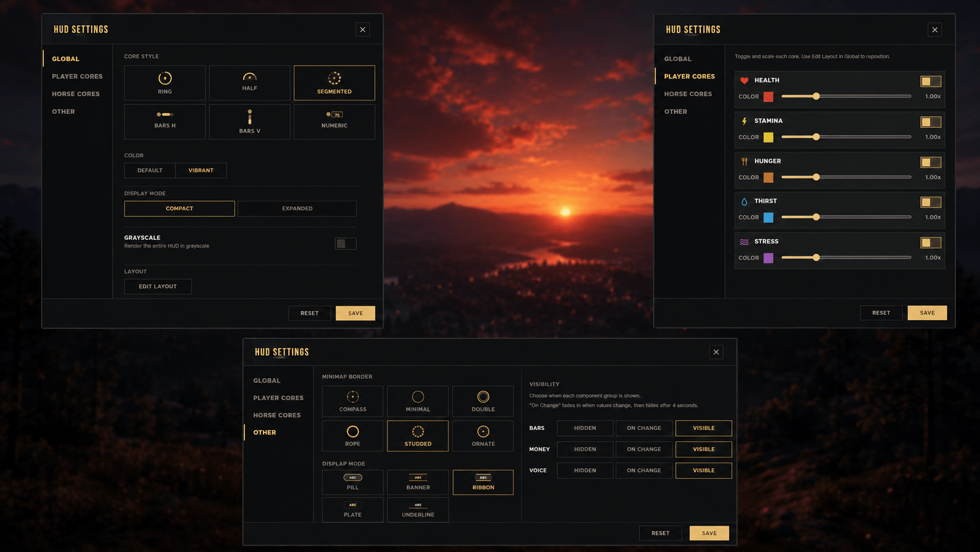Viewport: 980px width, 552px height.
Task: Open the Stress color swatch
Action: (x=768, y=258)
